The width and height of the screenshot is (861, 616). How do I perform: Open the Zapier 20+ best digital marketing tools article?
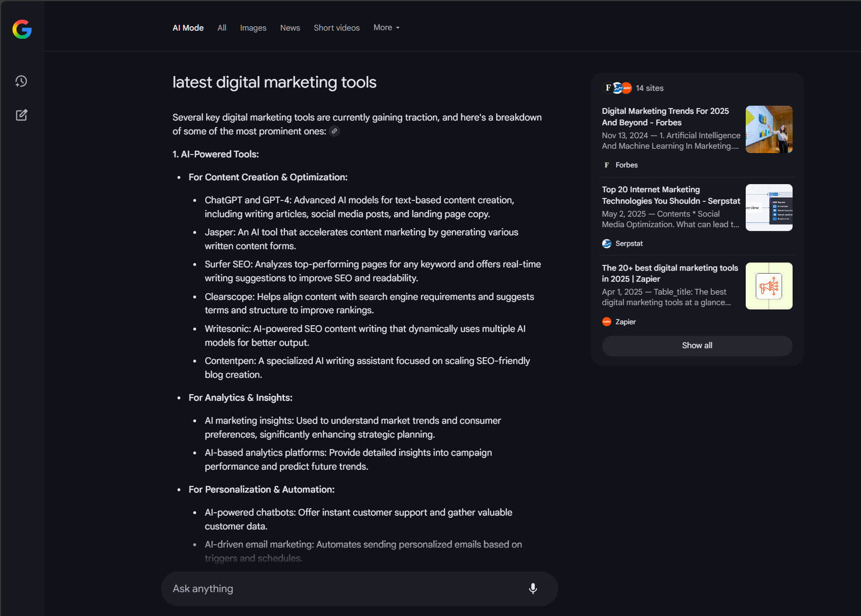point(670,273)
